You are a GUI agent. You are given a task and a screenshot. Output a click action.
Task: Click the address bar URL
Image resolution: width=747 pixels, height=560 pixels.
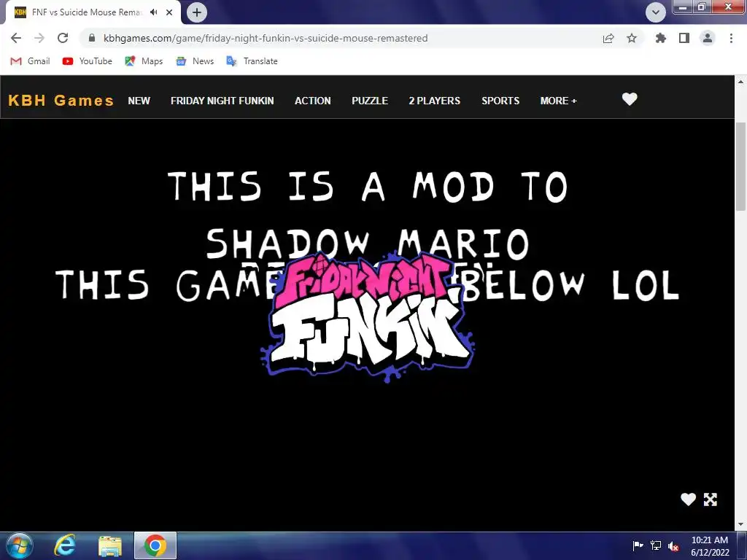point(266,38)
